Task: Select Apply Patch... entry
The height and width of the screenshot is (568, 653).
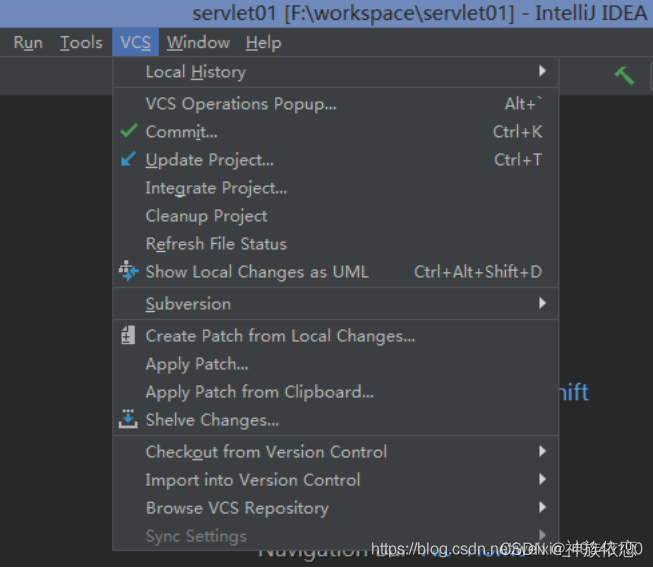Action: [336, 364]
